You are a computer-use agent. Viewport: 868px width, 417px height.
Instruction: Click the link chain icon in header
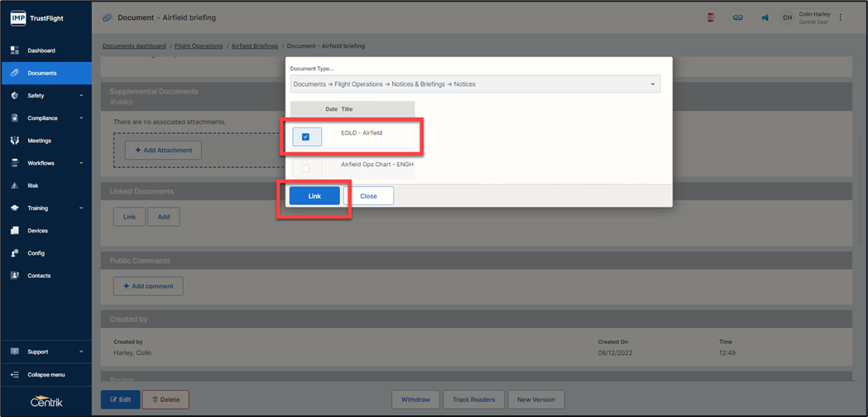tap(736, 17)
